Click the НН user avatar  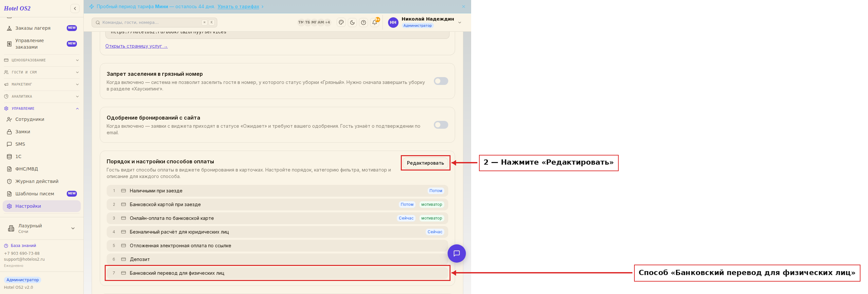click(393, 23)
